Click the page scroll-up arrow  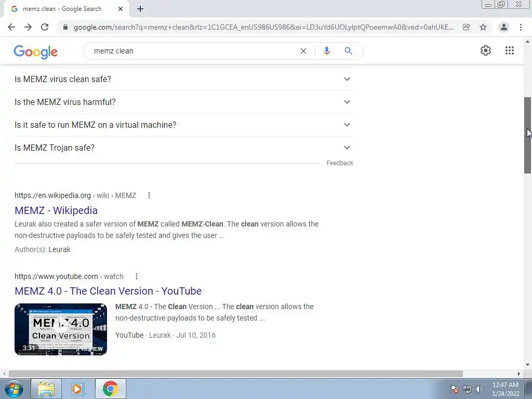click(x=527, y=42)
